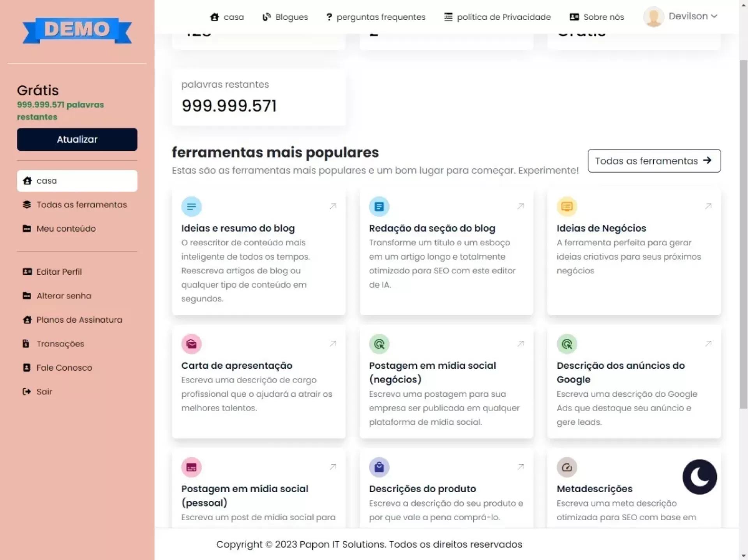The width and height of the screenshot is (748, 560).
Task: Click the Devilson profile avatar
Action: pos(653,17)
